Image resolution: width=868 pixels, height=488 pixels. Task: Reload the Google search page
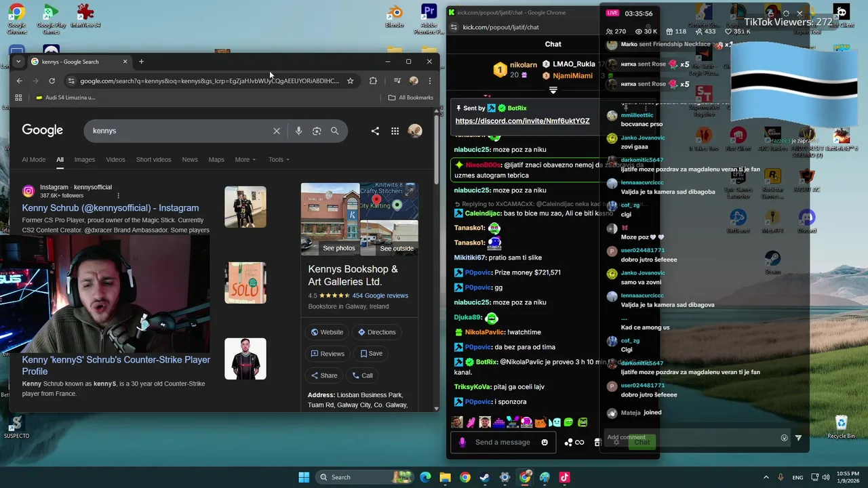click(x=52, y=81)
